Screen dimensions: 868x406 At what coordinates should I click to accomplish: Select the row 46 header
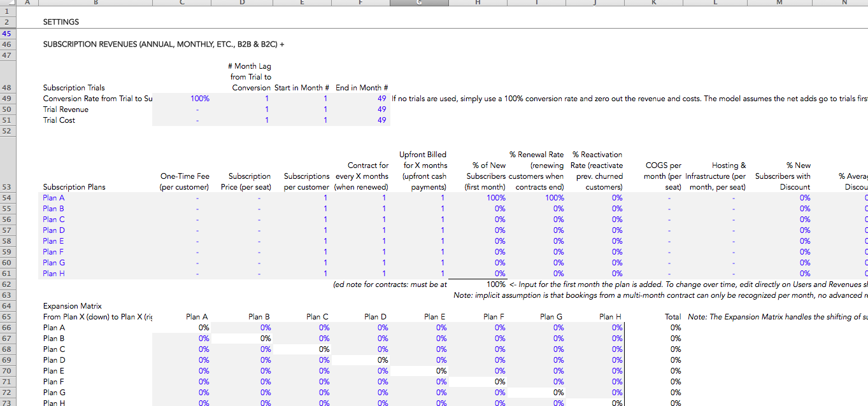(x=6, y=45)
